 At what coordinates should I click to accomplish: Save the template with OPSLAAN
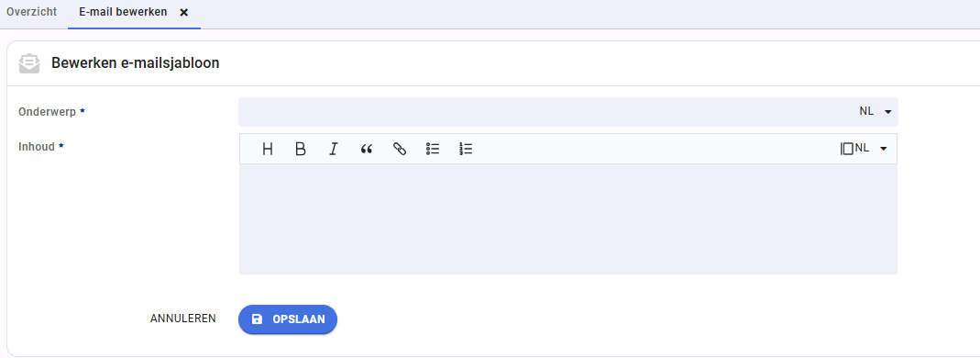coord(288,319)
